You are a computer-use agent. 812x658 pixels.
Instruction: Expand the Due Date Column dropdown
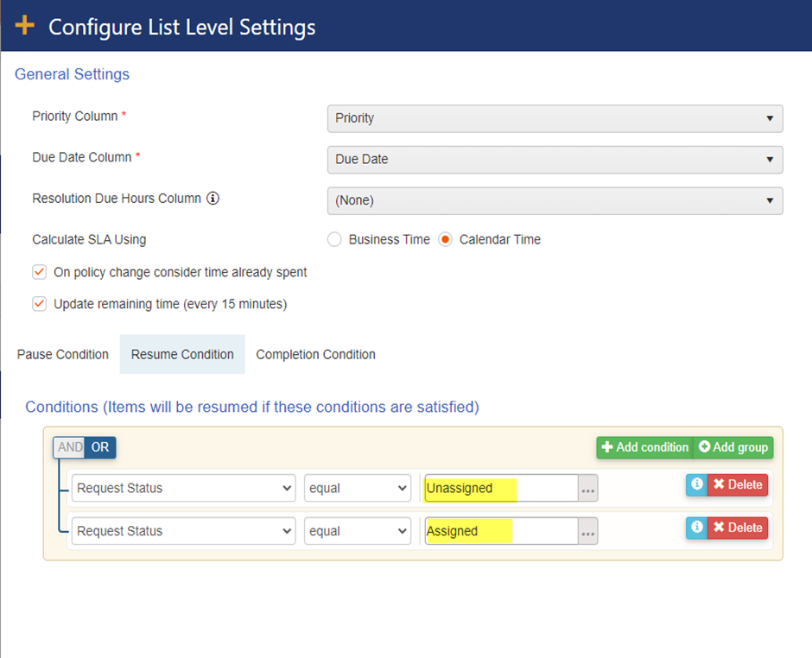coord(555,160)
